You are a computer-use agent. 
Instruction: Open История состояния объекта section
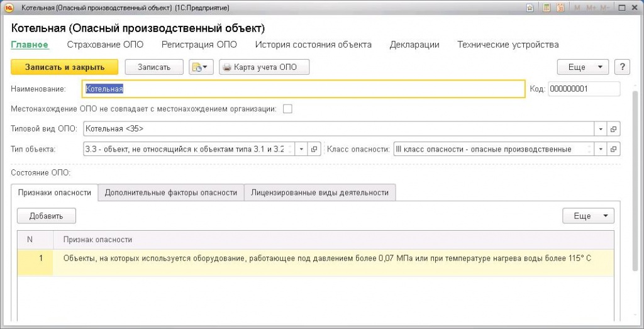[313, 45]
